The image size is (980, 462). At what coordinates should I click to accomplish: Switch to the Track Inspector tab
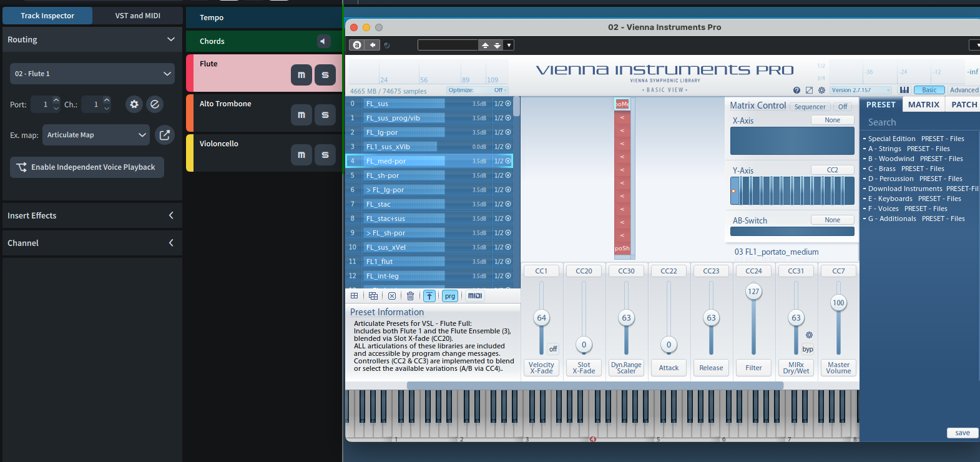(x=47, y=16)
